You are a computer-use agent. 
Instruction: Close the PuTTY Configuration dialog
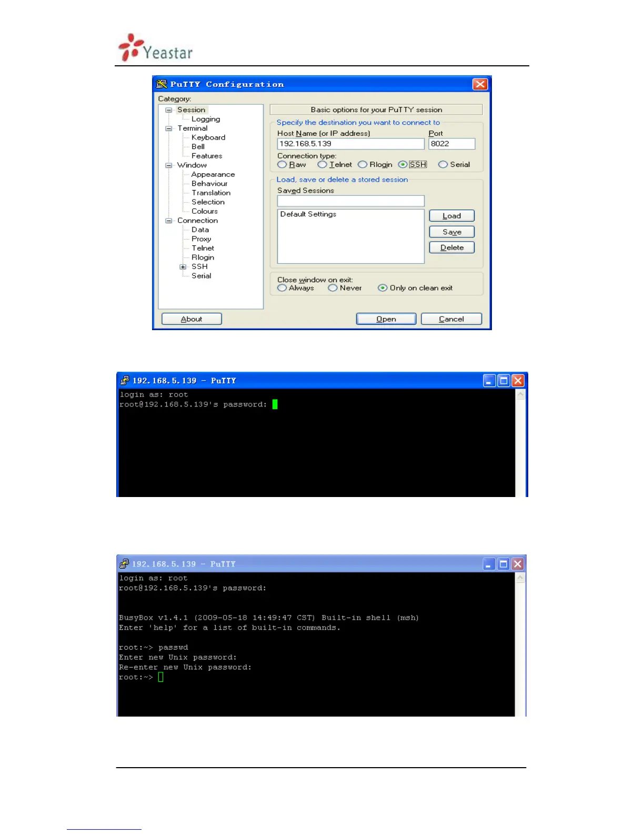(x=480, y=84)
